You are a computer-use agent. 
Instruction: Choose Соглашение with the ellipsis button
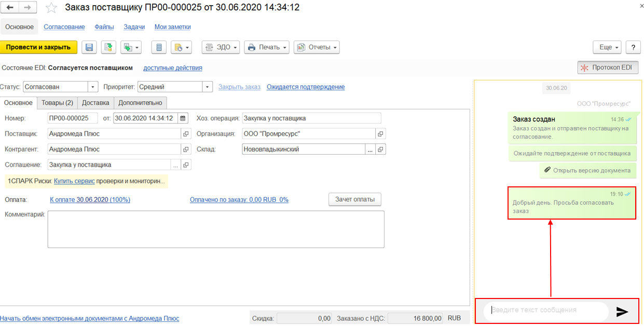(x=176, y=165)
